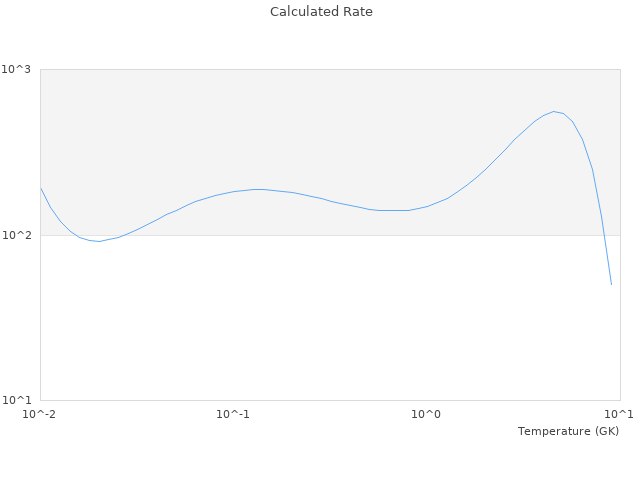Select the 10^-1 x-axis tick label
640x480 pixels.
[233, 415]
